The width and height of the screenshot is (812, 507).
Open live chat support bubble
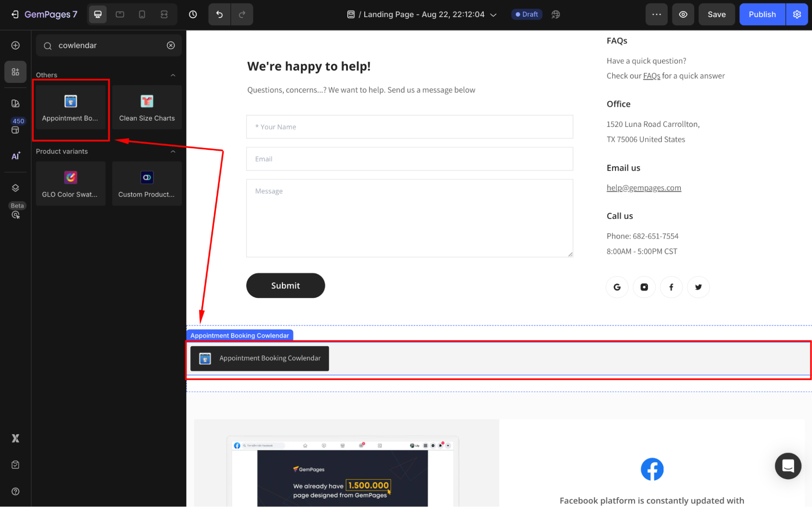(788, 466)
